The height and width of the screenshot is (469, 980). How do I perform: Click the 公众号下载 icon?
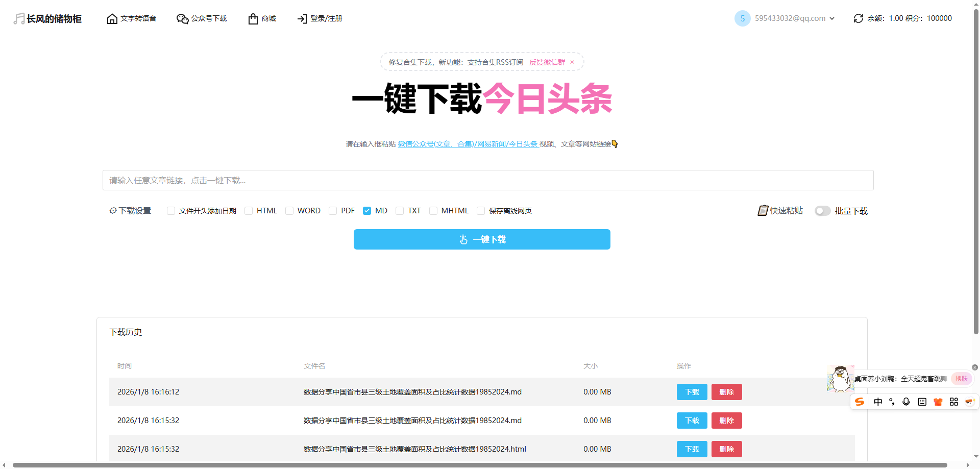[182, 18]
